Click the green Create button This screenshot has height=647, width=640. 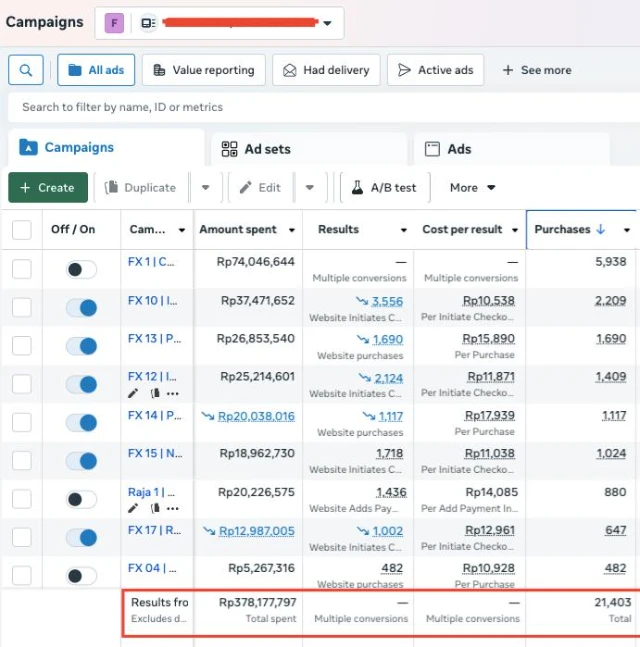(47, 187)
